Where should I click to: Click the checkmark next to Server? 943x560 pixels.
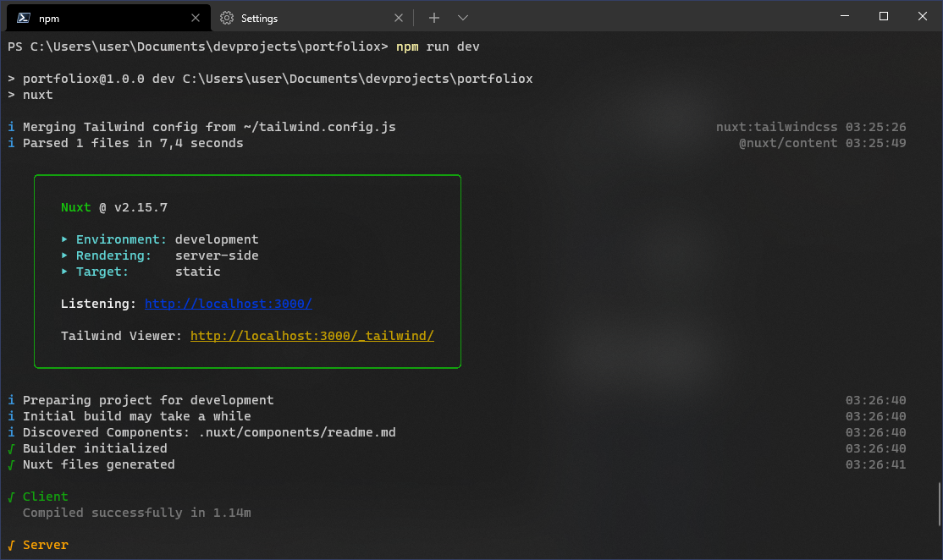pos(12,544)
